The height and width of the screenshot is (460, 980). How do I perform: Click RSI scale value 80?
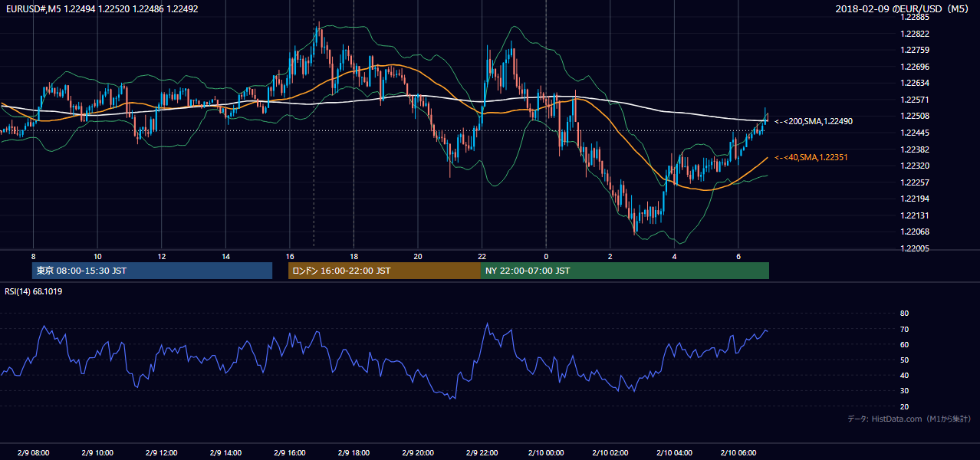tap(904, 314)
